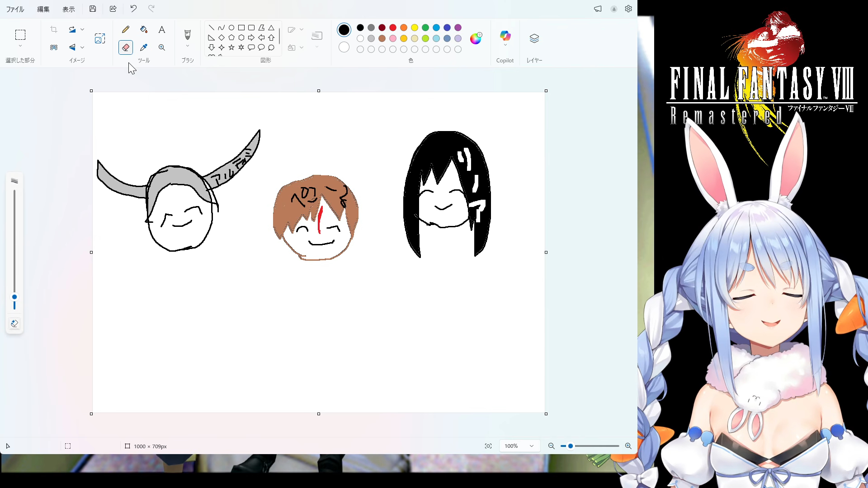The image size is (868, 488).
Task: Select the primary Color 1 black circle
Action: tap(344, 30)
